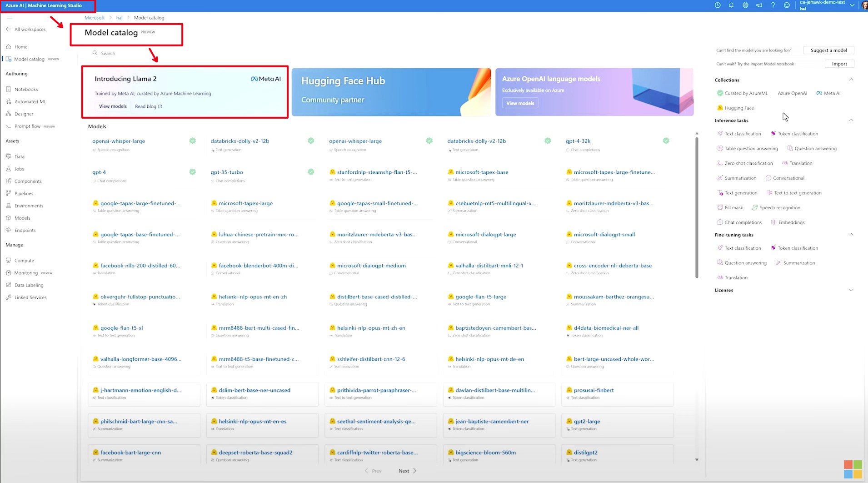Image resolution: width=868 pixels, height=483 pixels.
Task: Click View models on Llama 2 banner
Action: pyautogui.click(x=113, y=106)
